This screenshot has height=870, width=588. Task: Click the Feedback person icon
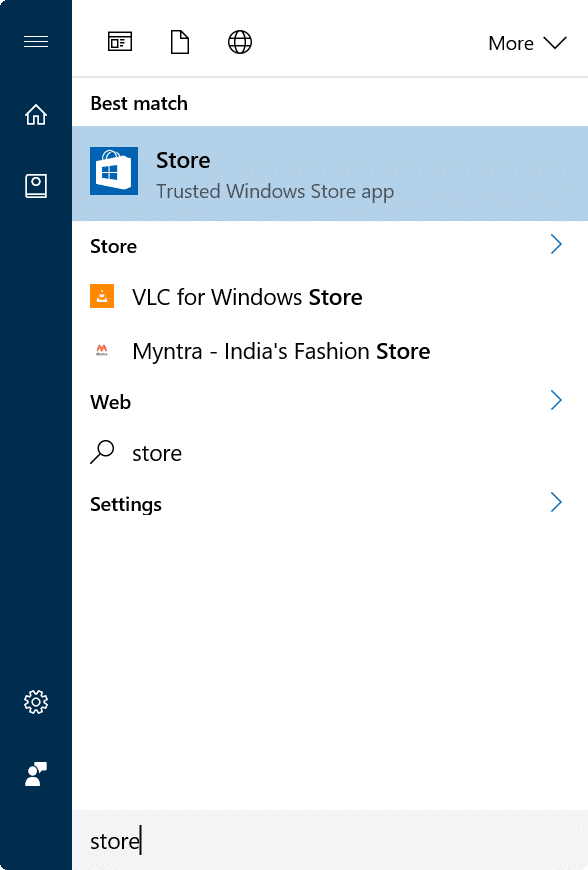36,774
